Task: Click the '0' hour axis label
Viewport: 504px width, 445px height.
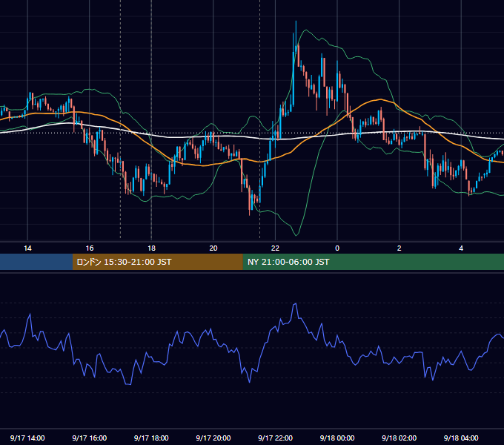Action: pyautogui.click(x=337, y=248)
